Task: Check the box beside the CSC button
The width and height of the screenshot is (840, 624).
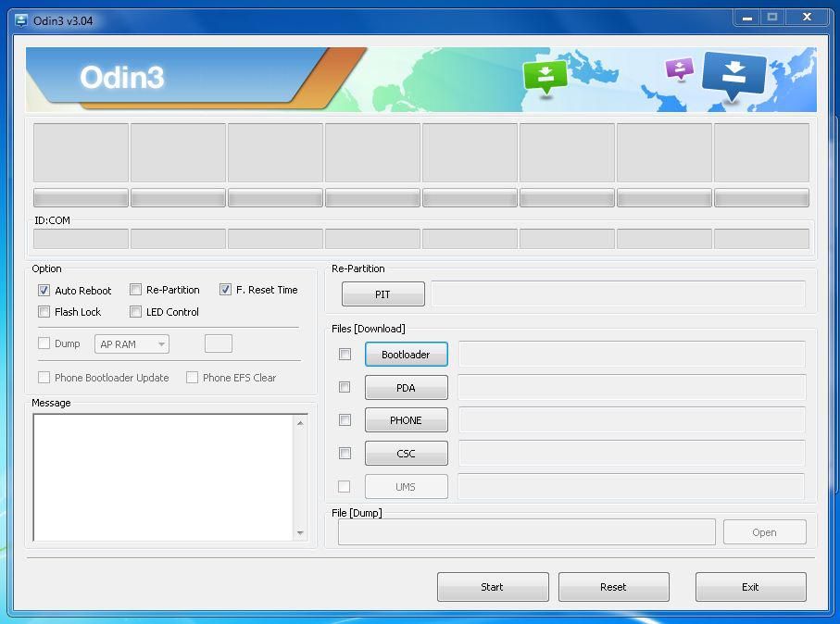Action: (345, 453)
